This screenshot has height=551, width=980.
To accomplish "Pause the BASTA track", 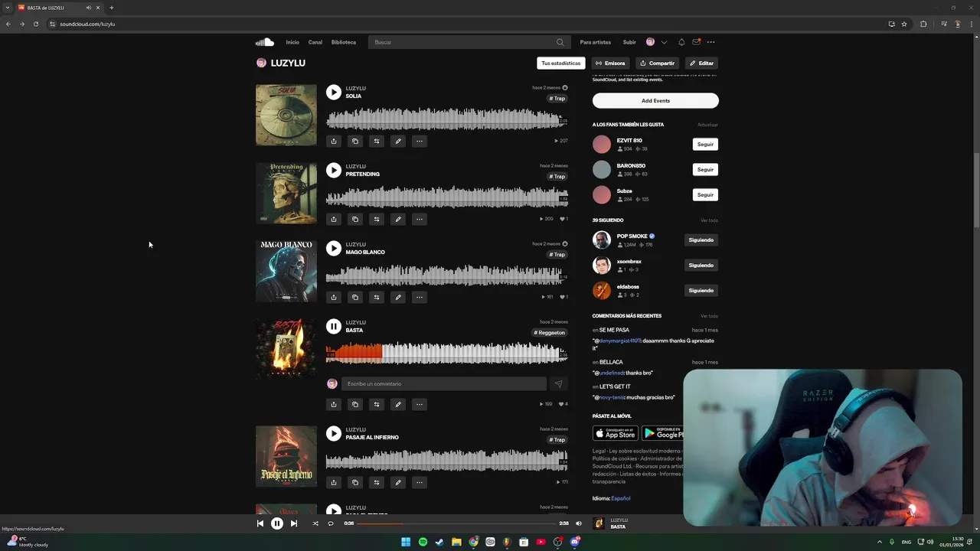I will [x=333, y=326].
